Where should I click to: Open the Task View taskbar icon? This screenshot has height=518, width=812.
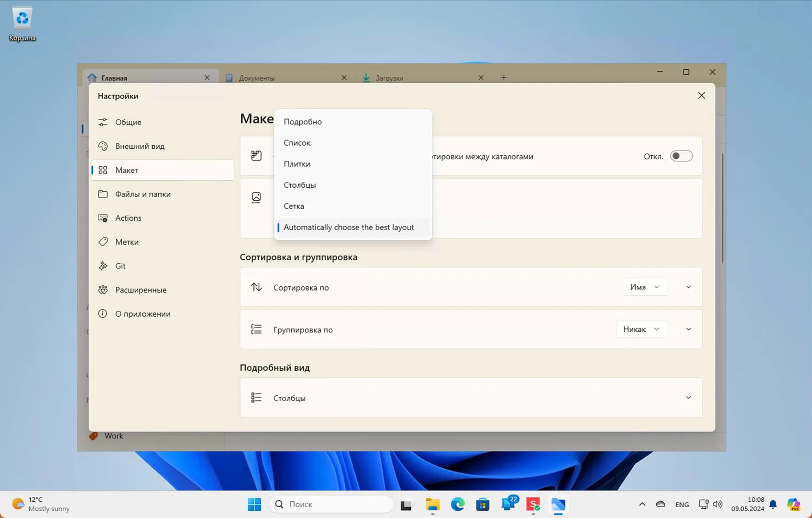[407, 504]
